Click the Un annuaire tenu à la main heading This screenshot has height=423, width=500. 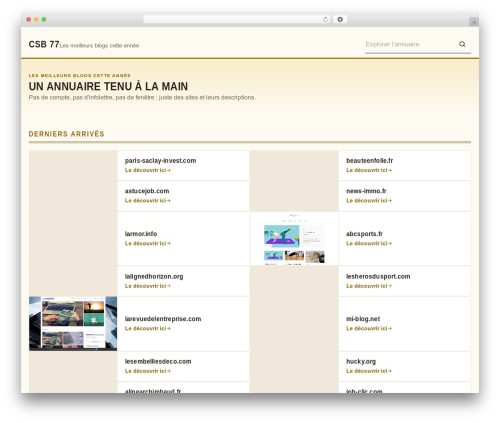[108, 86]
